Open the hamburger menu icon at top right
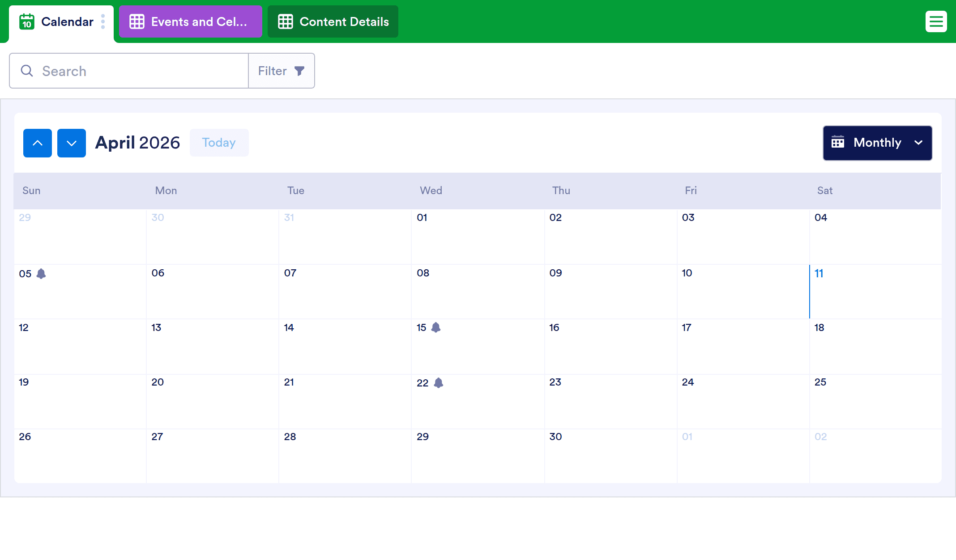Image resolution: width=956 pixels, height=560 pixels. coord(936,21)
